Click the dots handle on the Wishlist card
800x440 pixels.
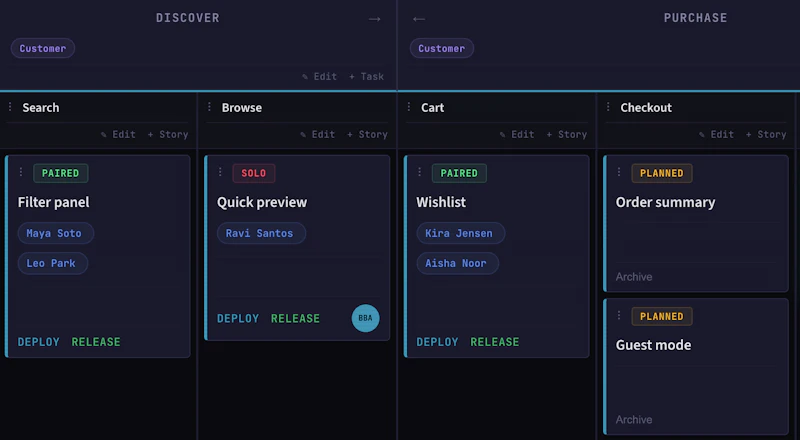(x=420, y=172)
